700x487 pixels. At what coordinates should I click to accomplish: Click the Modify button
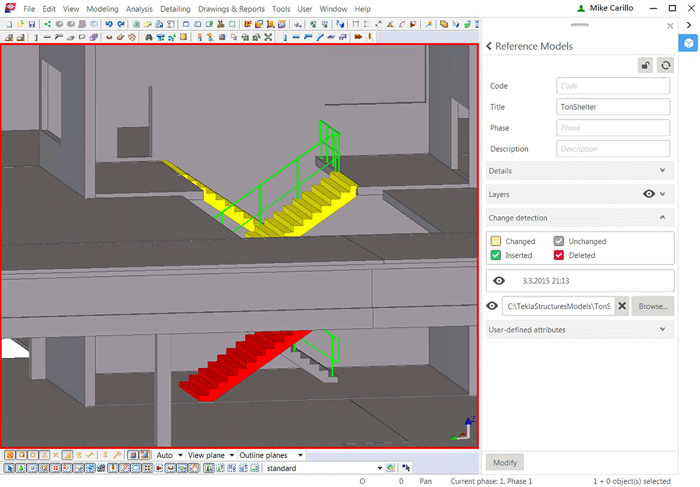tap(505, 462)
